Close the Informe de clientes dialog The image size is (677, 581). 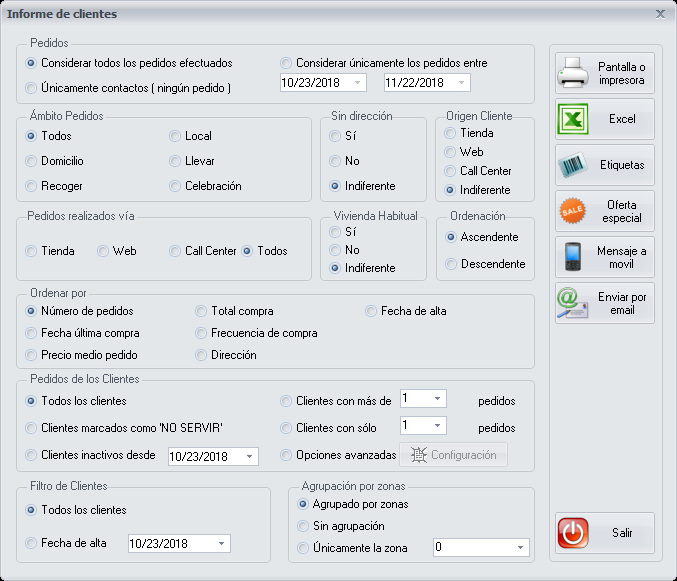(x=660, y=14)
